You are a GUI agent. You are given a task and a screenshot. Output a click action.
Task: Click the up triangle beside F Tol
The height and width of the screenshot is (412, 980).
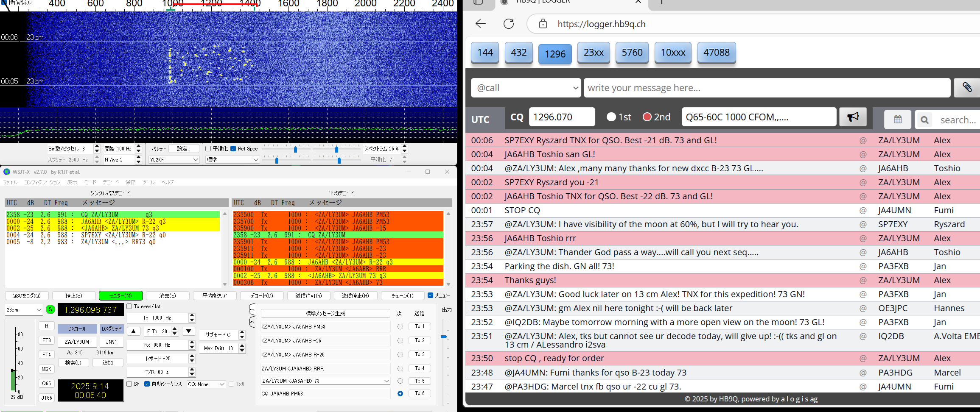[134, 331]
